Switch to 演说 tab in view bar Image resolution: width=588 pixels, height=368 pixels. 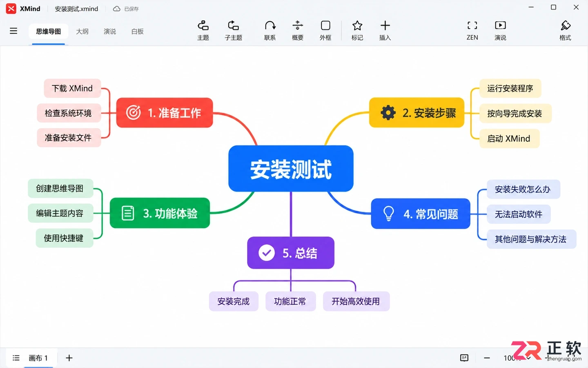[x=110, y=31]
